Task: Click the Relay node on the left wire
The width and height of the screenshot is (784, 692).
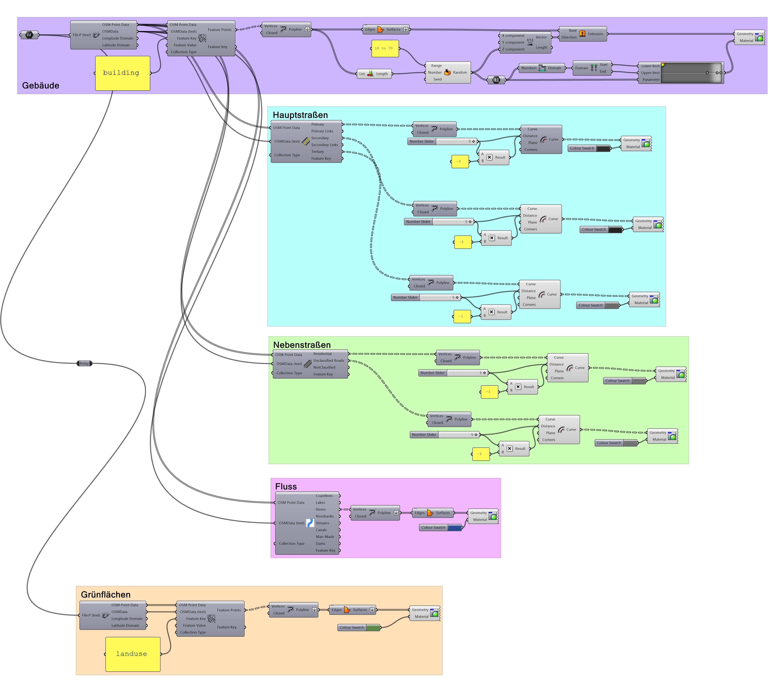Action: click(x=84, y=363)
